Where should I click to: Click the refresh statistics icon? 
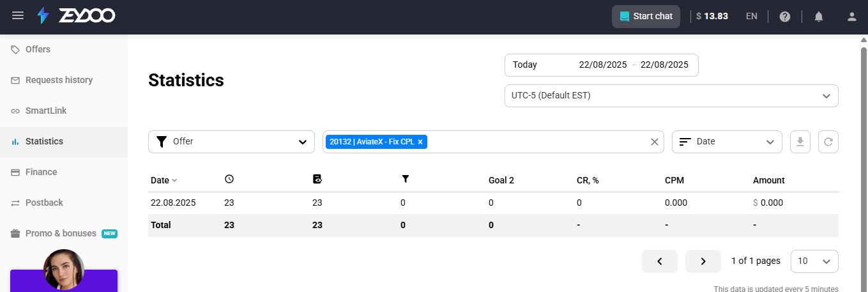828,142
